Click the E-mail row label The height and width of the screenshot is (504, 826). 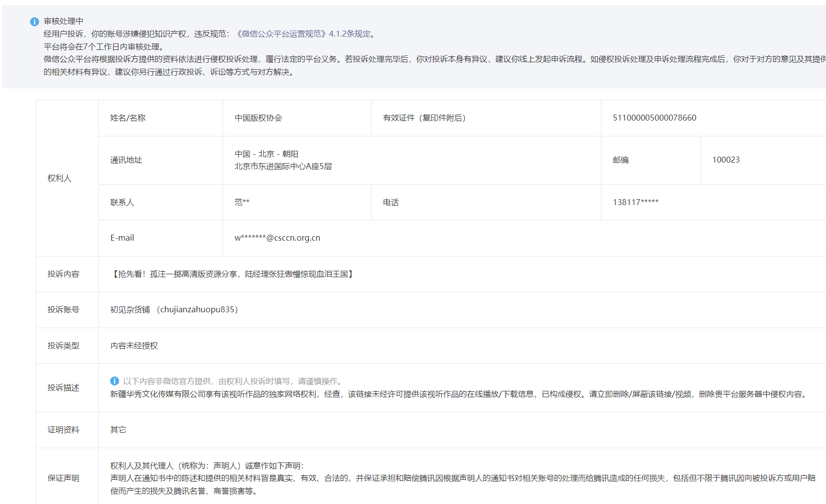pos(122,238)
